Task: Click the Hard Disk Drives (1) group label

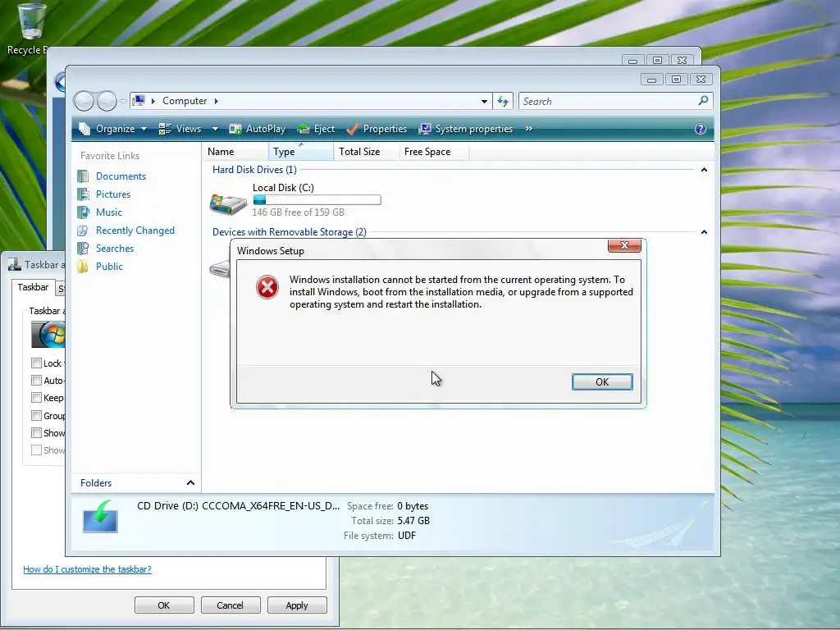Action: [254, 169]
